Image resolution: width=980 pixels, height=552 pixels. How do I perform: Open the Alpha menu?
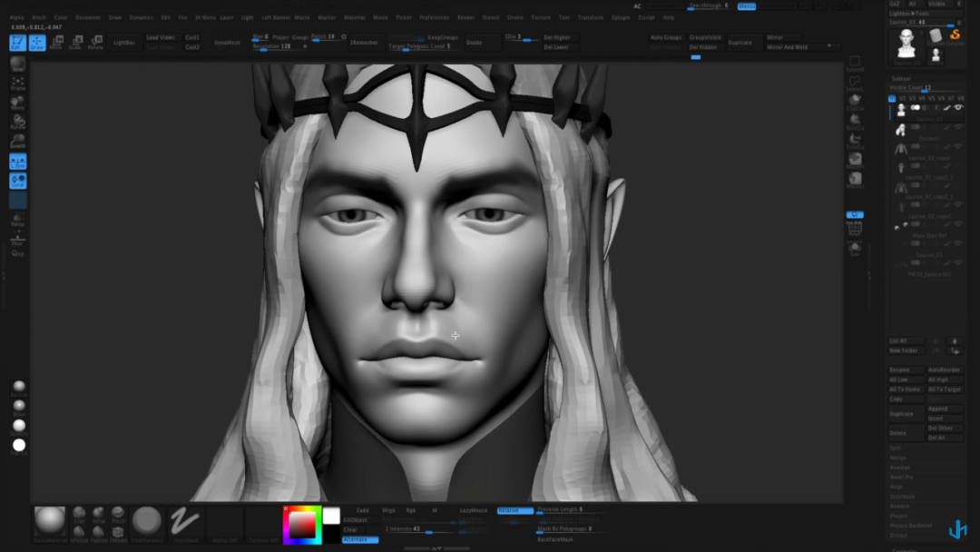[17, 17]
